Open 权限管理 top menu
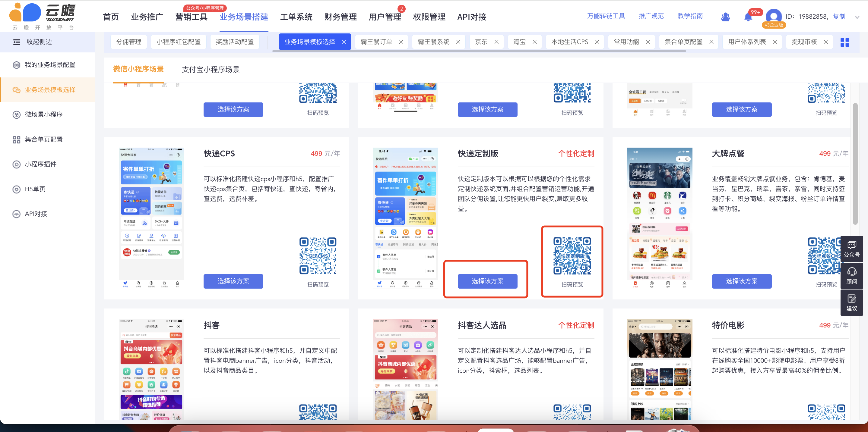Viewport: 868px width, 432px height. coord(429,17)
